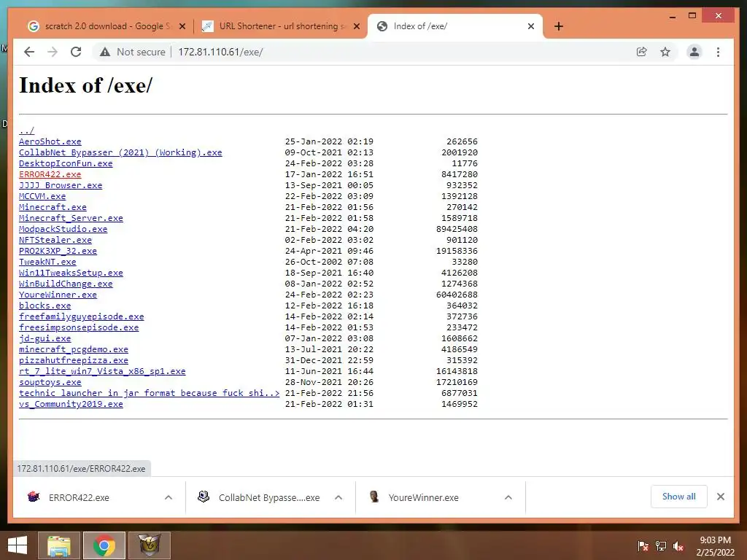Close the URL Shortener tab
This screenshot has width=747, height=560.
coord(356,26)
